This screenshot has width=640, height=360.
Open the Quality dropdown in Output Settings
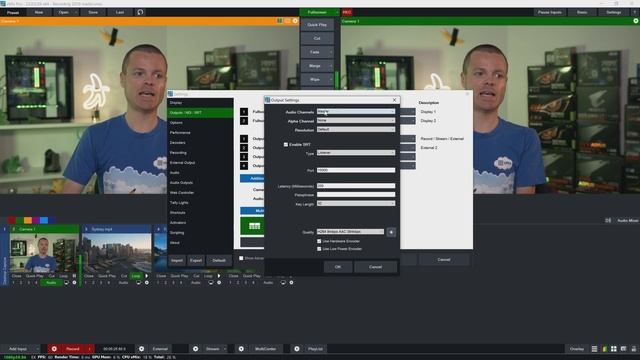pos(350,232)
